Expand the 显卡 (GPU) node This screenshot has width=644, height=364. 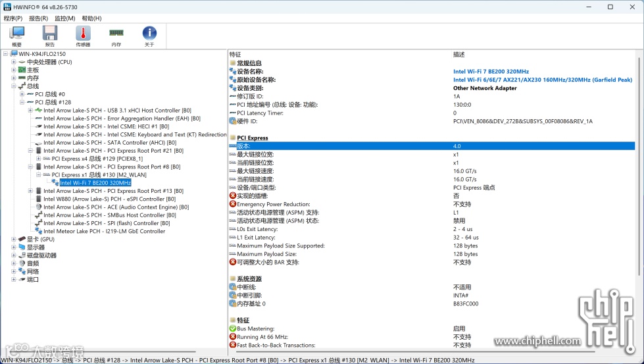tap(14, 239)
